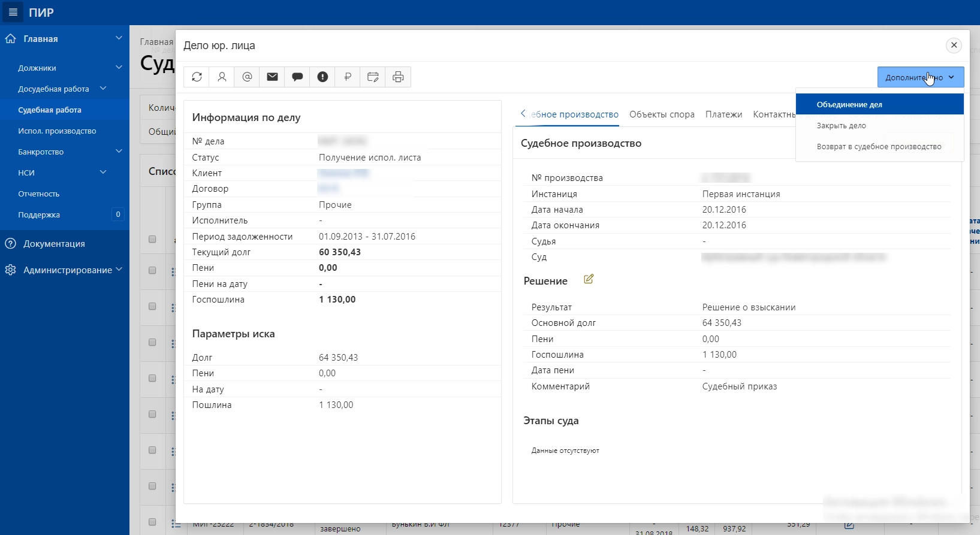This screenshot has height=535, width=980.
Task: Open the Дополнительно dropdown button
Action: pos(921,77)
